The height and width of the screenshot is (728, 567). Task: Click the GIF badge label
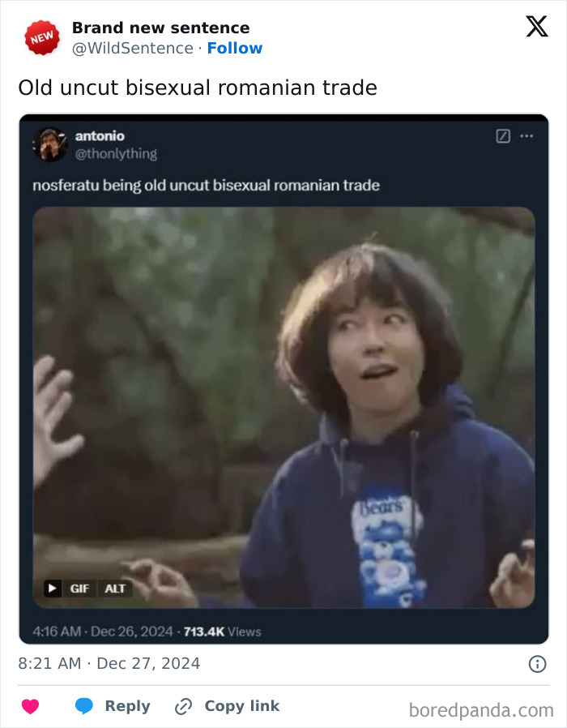(79, 589)
